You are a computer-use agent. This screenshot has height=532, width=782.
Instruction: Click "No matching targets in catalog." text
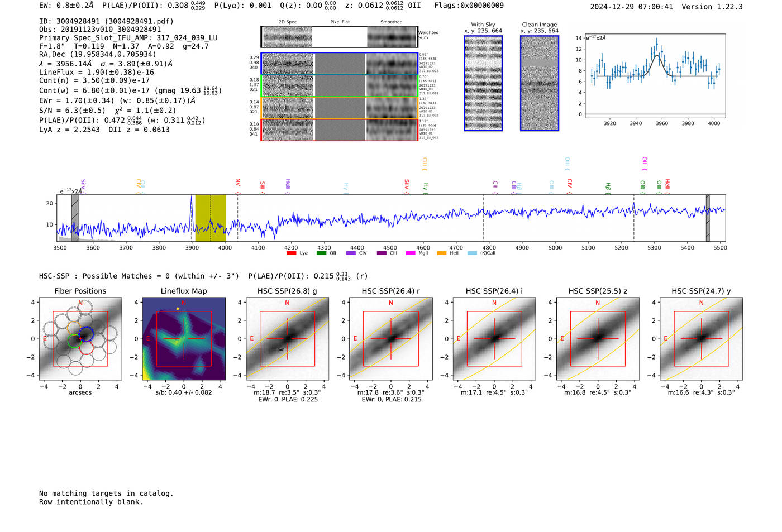click(106, 493)
